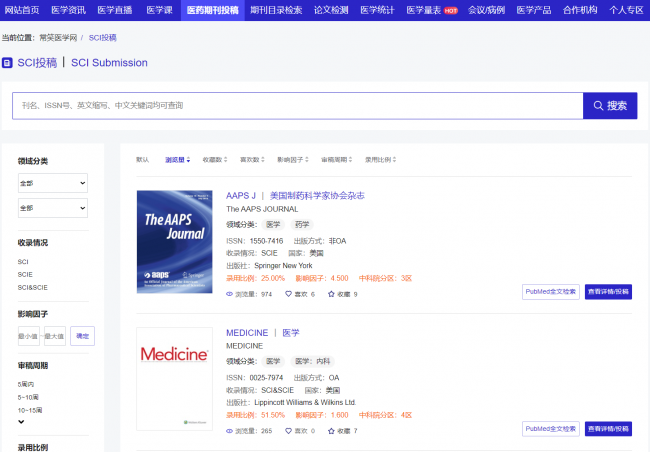Click the 医学 tag under AAPS J
This screenshot has height=452, width=650.
pos(273,224)
